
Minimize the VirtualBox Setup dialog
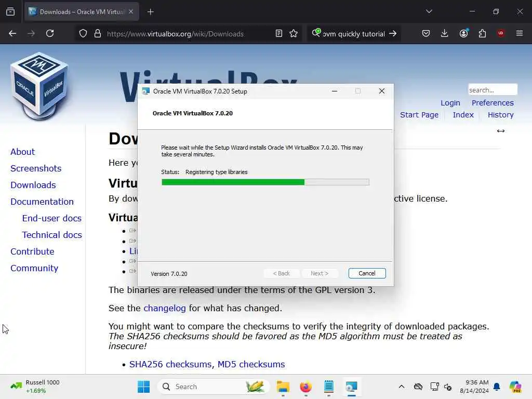point(335,91)
